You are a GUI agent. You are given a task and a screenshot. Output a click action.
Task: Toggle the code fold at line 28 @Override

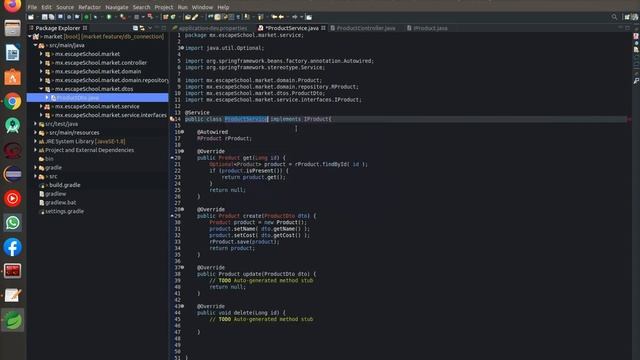pyautogui.click(x=182, y=209)
